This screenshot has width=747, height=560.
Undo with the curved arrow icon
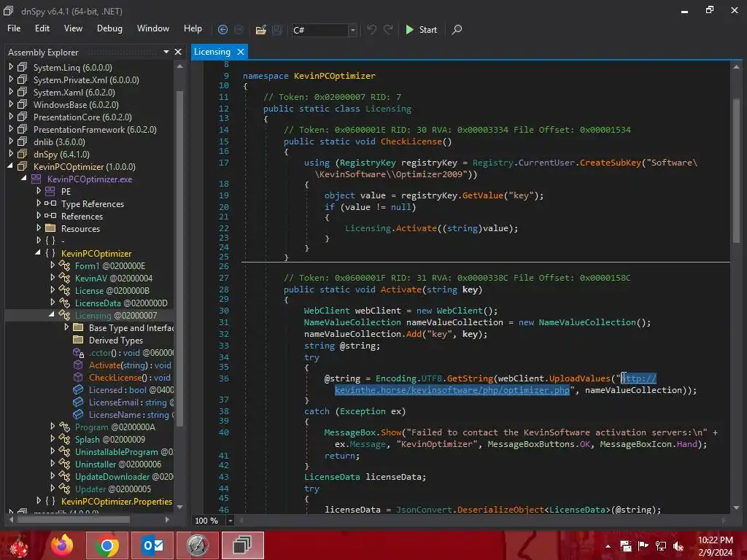click(x=371, y=29)
